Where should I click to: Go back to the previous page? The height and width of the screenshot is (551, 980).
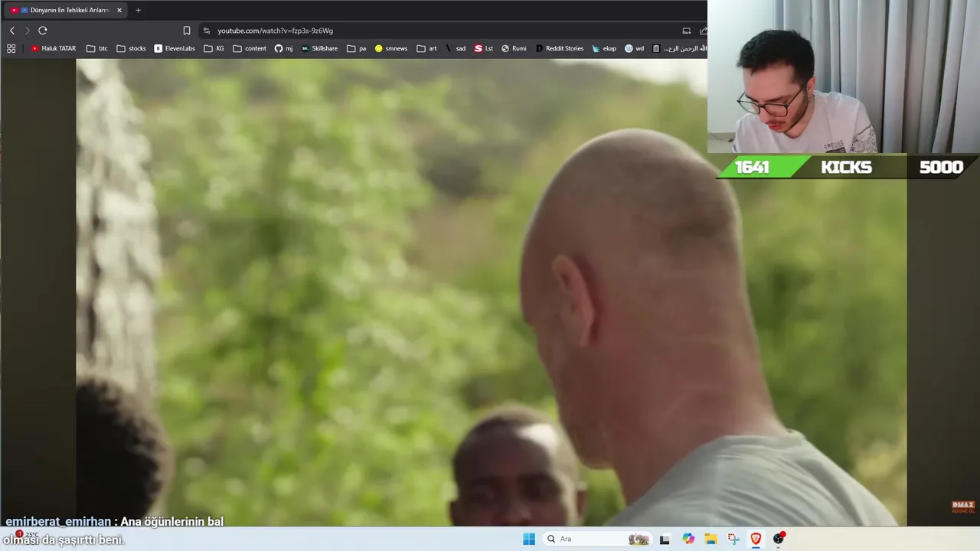coord(11,31)
